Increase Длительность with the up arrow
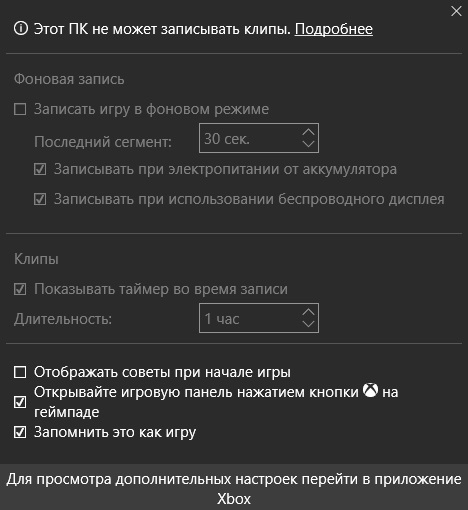The width and height of the screenshot is (468, 510). click(x=308, y=312)
